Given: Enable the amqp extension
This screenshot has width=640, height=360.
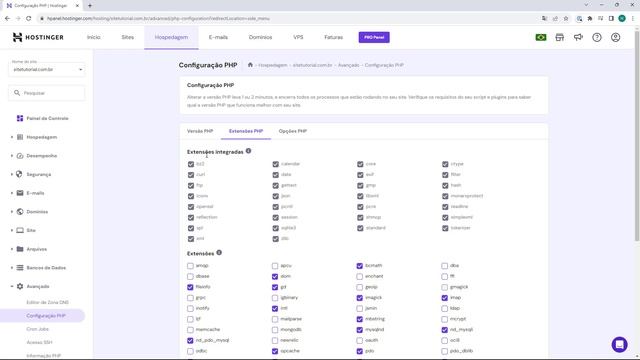Looking at the screenshot, I should 190,266.
